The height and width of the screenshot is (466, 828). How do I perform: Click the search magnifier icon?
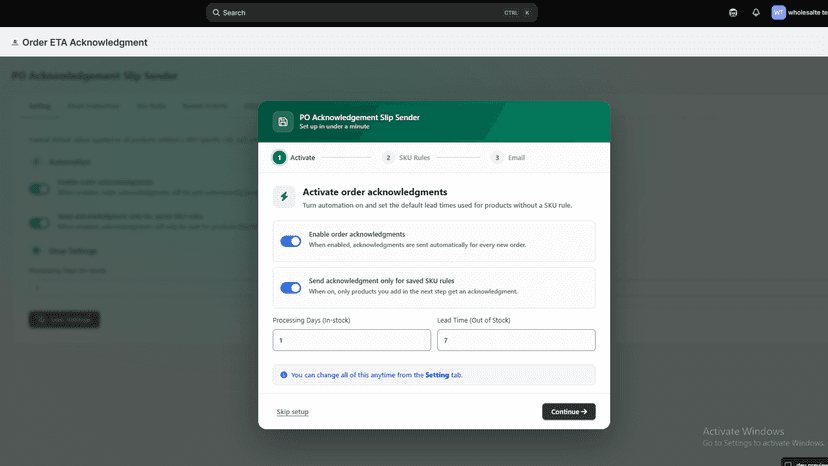tap(216, 13)
